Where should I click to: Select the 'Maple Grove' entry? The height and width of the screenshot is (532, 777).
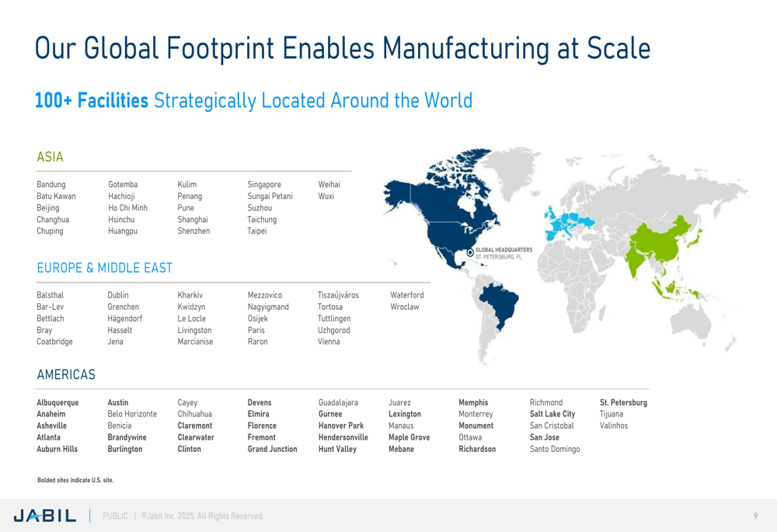click(409, 437)
